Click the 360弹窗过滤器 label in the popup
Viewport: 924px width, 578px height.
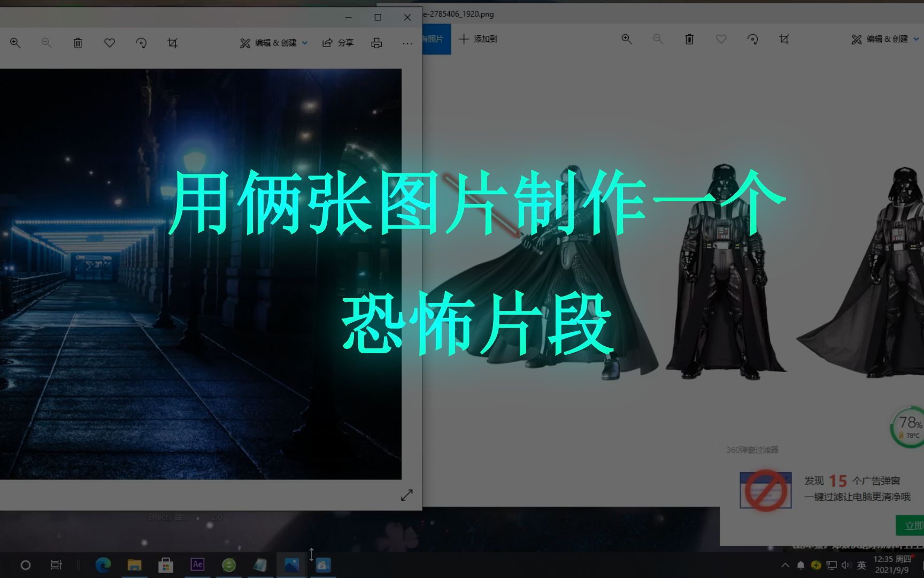[752, 450]
